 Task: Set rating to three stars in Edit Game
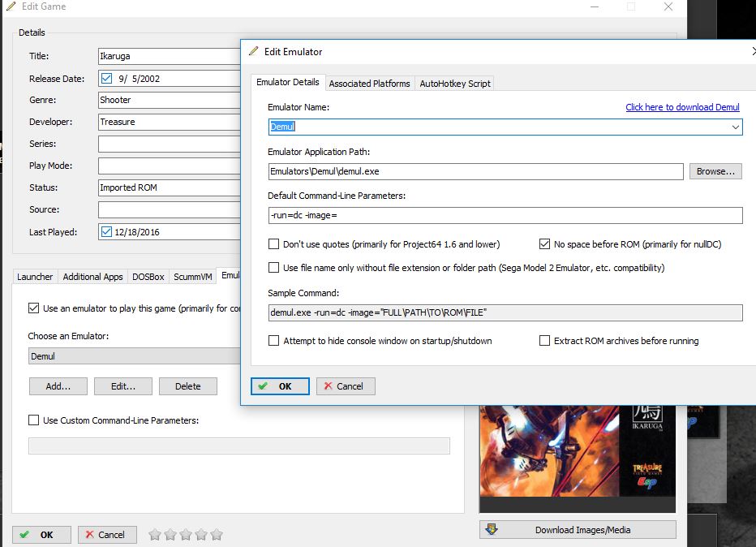click(x=186, y=535)
